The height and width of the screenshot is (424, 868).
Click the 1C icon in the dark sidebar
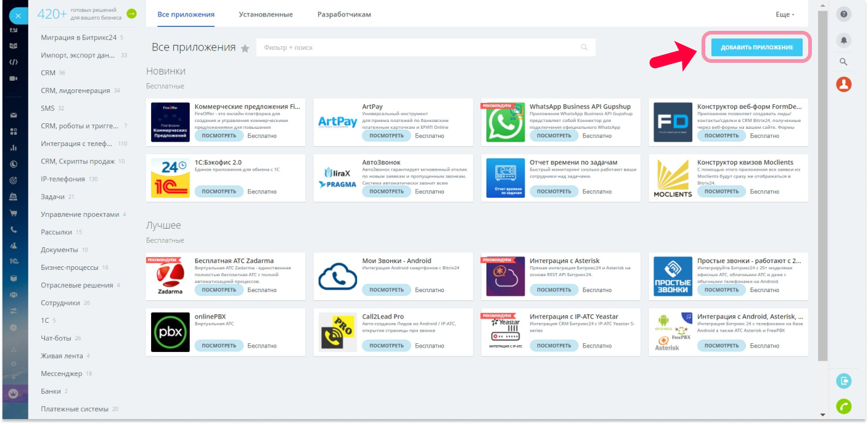tap(14, 261)
